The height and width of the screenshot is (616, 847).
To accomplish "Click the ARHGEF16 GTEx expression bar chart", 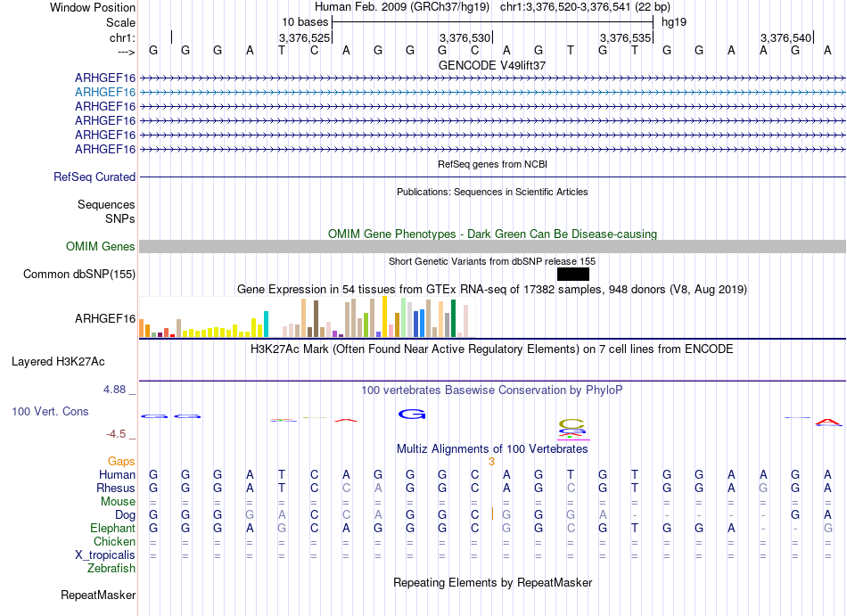I will (x=308, y=317).
